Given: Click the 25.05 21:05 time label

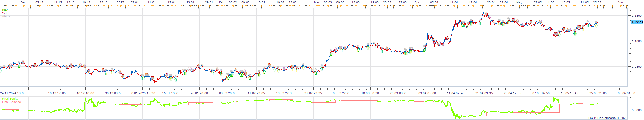Looking at the screenshot, I should [x=598, y=93].
